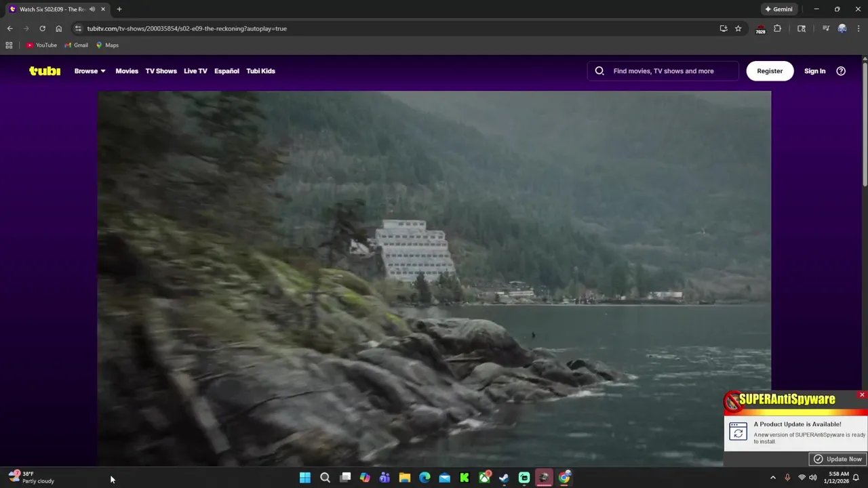Mute the tab via its audio icon
868x488 pixels.
92,9
